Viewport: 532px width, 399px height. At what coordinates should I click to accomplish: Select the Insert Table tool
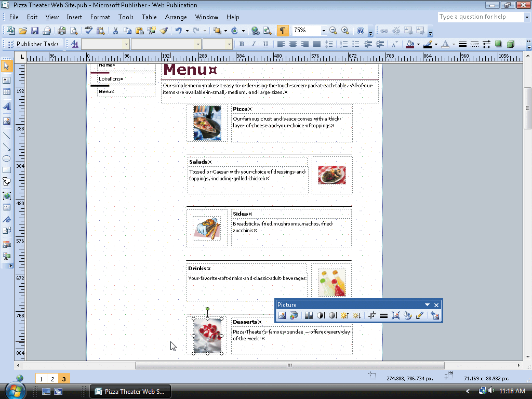(x=7, y=92)
